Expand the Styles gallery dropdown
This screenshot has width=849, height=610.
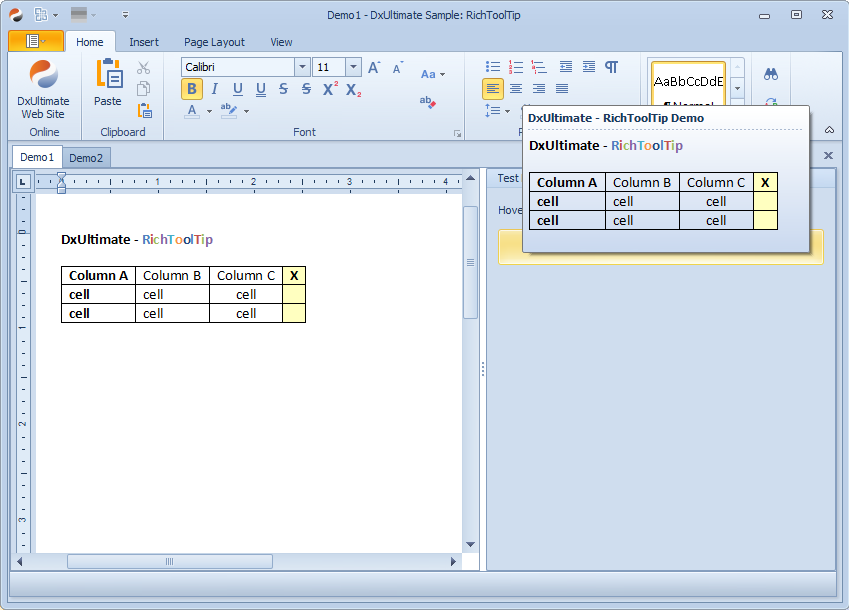point(737,88)
